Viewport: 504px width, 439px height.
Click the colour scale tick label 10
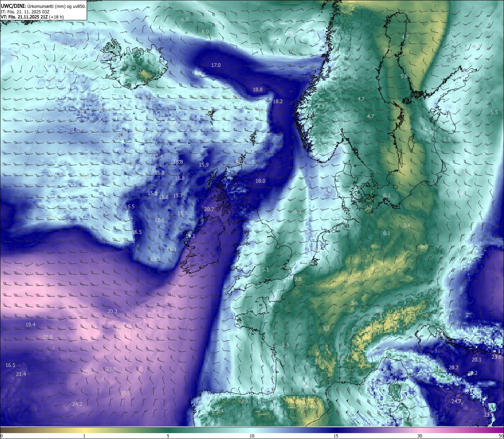pyautogui.click(x=252, y=436)
